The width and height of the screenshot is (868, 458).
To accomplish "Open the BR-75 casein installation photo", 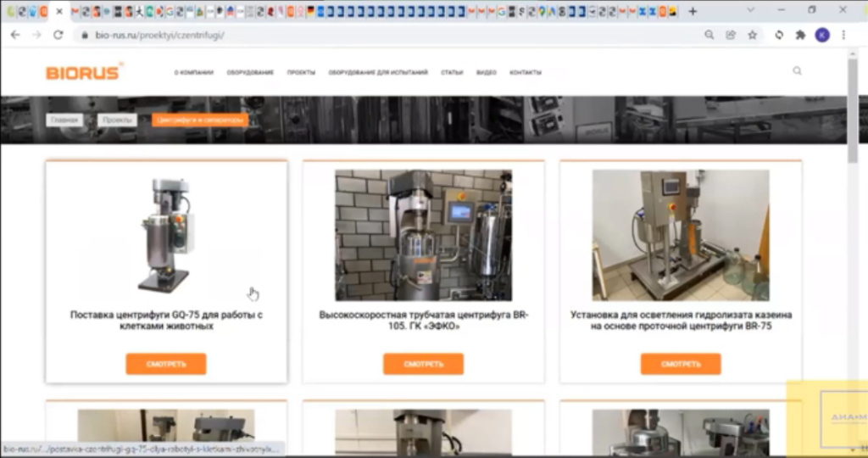I will (680, 235).
